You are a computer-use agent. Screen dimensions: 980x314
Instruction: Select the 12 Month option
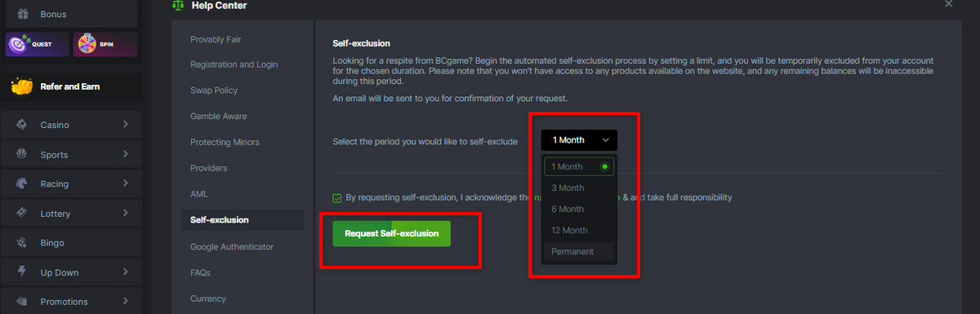pos(579,230)
